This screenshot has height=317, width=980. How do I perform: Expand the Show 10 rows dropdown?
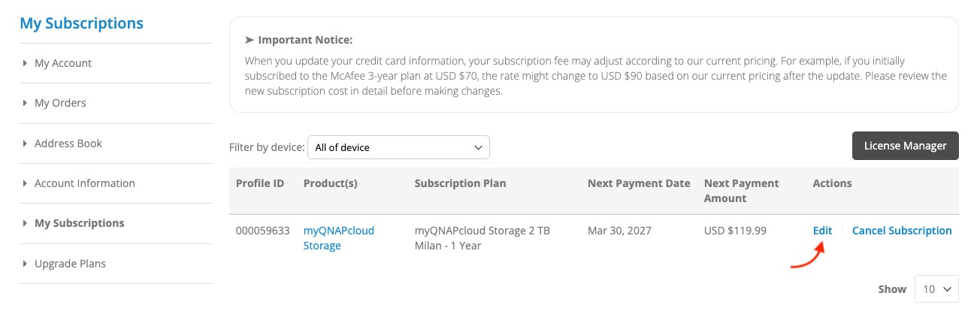coord(936,289)
